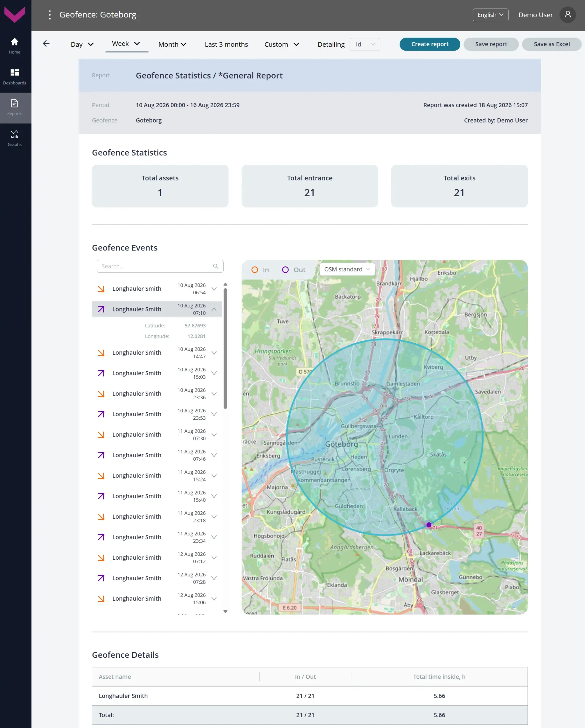
Task: Click exit arrow icon for 11 Aug 15:40
Action: tap(101, 496)
